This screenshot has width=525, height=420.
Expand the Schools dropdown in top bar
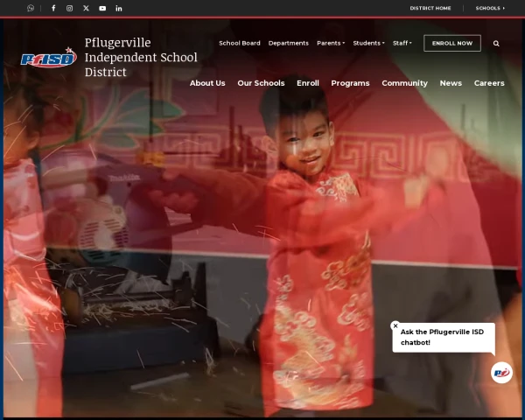(x=490, y=8)
